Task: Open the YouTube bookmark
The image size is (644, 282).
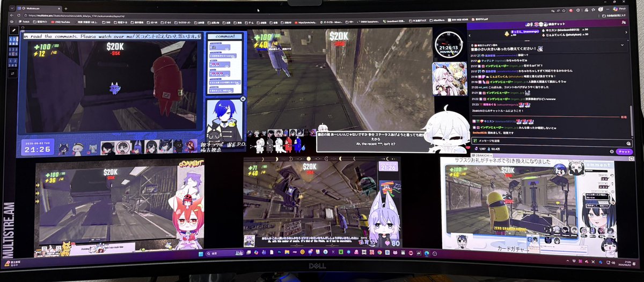Action: [x=60, y=22]
